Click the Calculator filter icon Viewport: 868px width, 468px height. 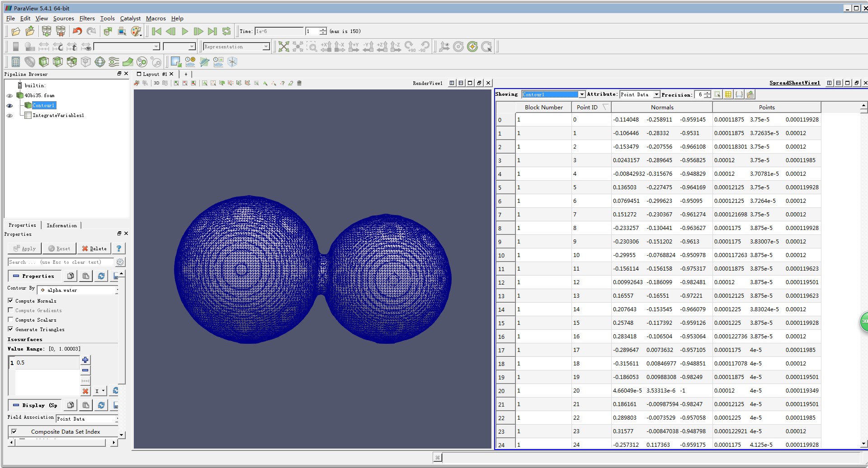(x=16, y=62)
